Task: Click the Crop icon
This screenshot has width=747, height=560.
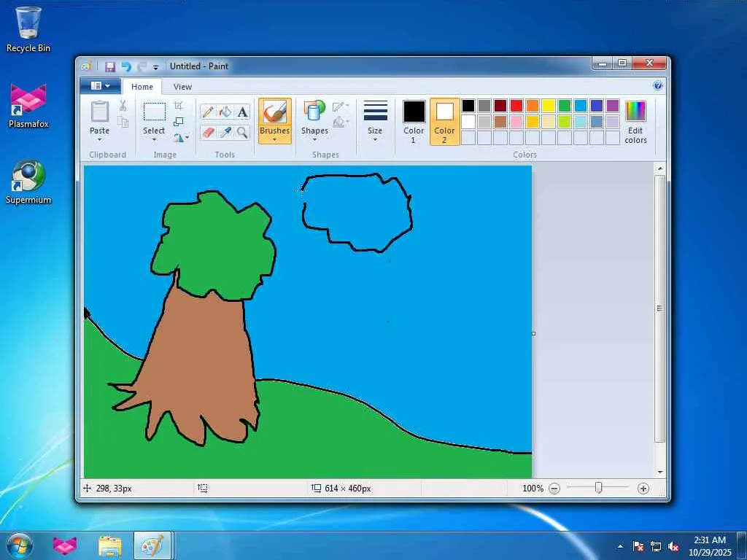Action: pos(178,105)
